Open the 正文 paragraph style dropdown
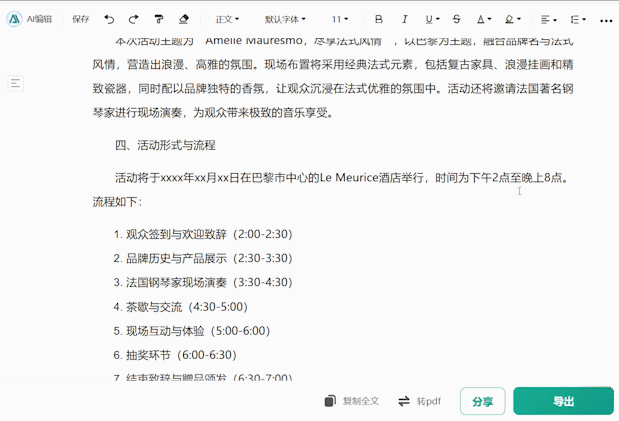Image resolution: width=619 pixels, height=421 pixels. [x=227, y=19]
